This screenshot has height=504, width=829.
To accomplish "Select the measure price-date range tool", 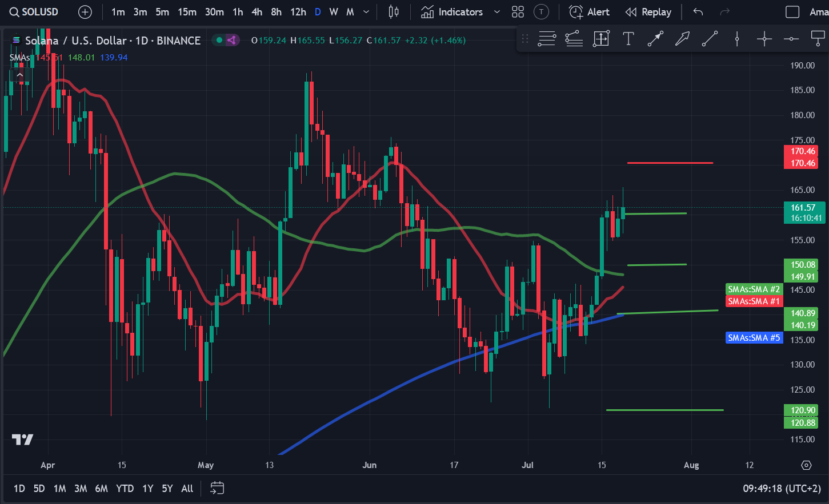I will (601, 39).
